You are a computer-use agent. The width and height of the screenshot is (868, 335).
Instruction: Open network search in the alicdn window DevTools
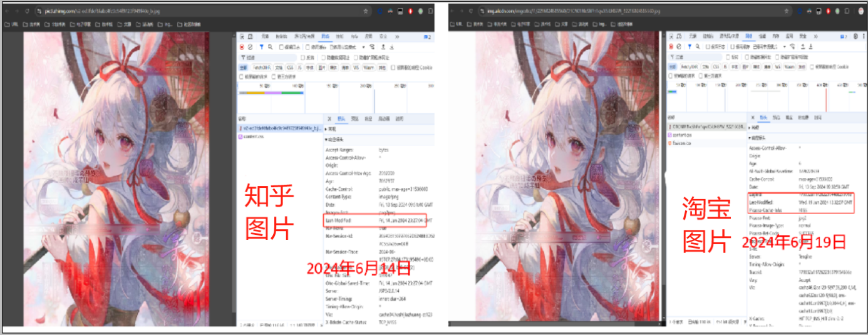[x=698, y=47]
